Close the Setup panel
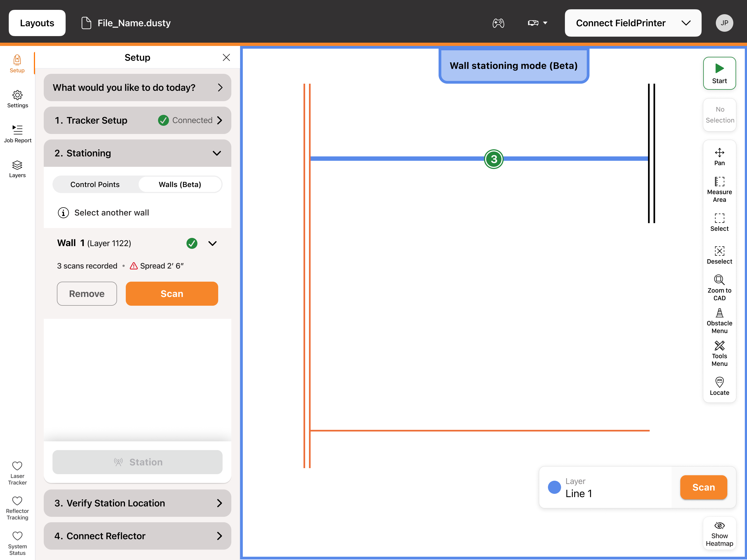This screenshot has width=747, height=560. (226, 57)
